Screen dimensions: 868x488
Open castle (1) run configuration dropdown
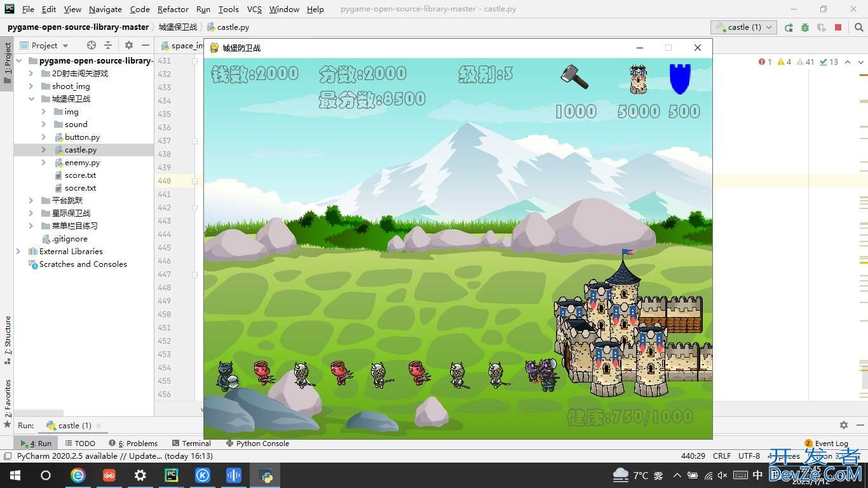click(x=743, y=27)
